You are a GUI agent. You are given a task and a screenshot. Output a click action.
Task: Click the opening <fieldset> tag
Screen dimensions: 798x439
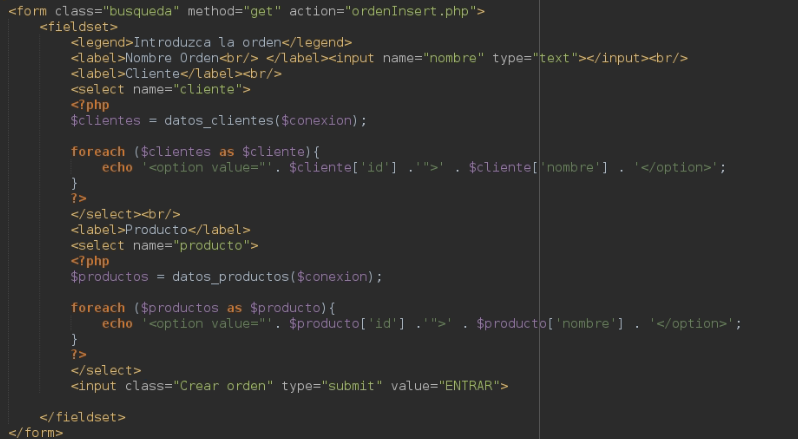[x=79, y=27]
